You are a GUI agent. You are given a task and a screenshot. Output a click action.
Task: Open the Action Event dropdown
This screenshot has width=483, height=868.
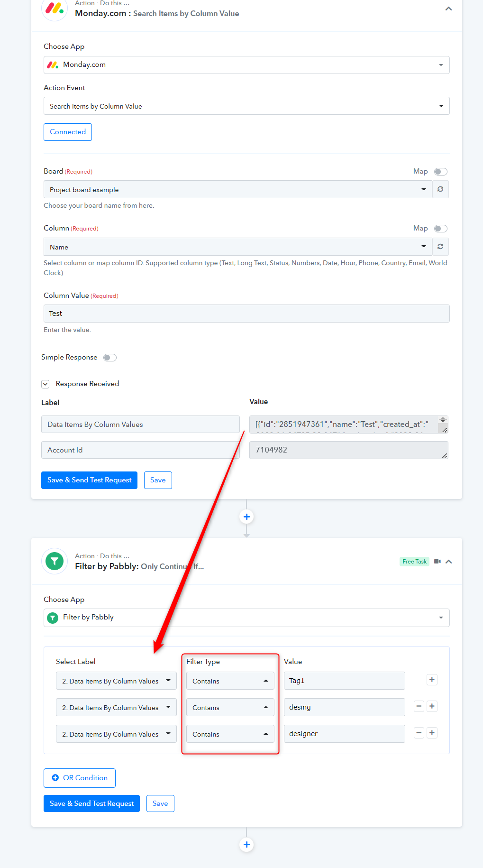pos(246,106)
